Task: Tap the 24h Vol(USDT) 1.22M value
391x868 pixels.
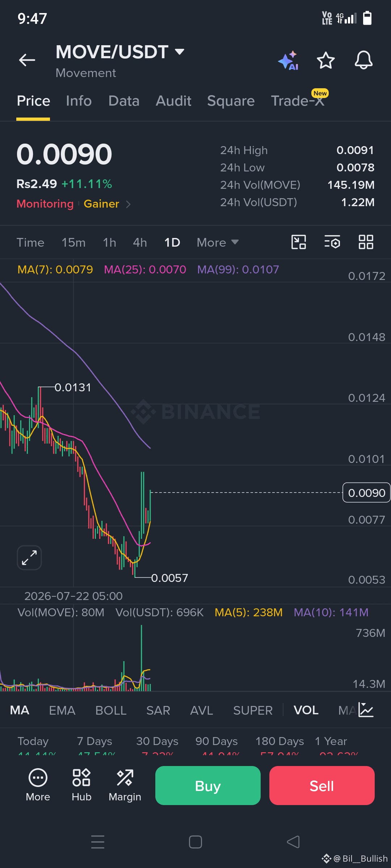Action: pos(358,202)
